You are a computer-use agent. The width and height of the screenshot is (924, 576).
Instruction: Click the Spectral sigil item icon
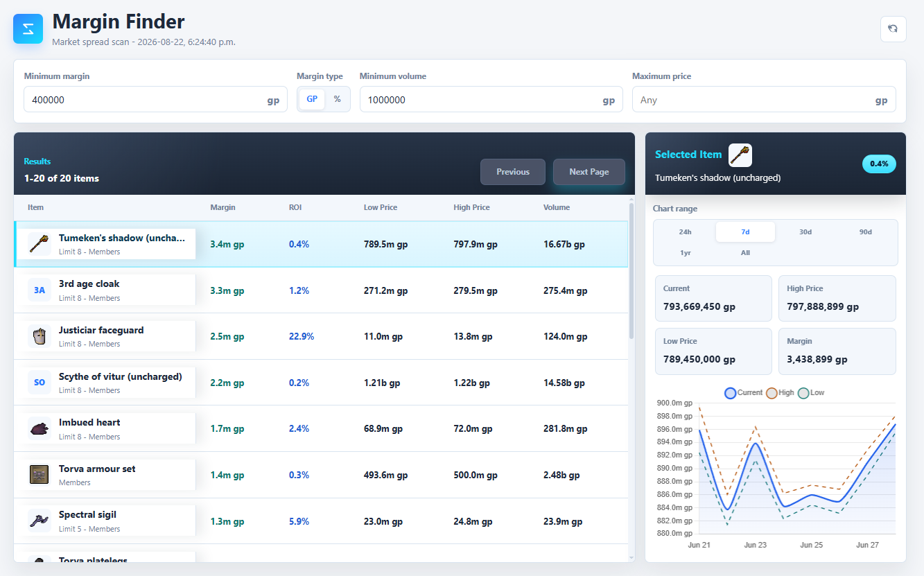39,521
